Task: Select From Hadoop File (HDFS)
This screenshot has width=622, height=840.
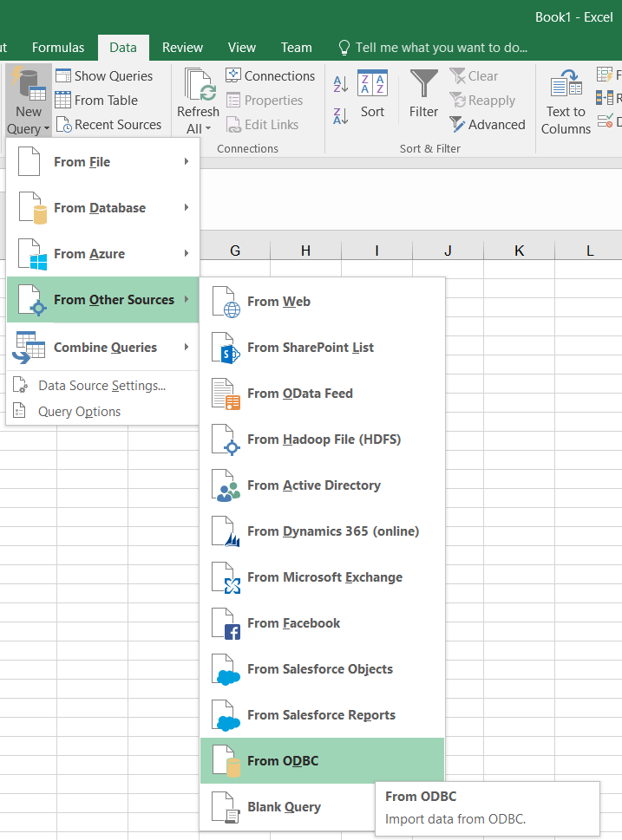Action: pyautogui.click(x=322, y=440)
